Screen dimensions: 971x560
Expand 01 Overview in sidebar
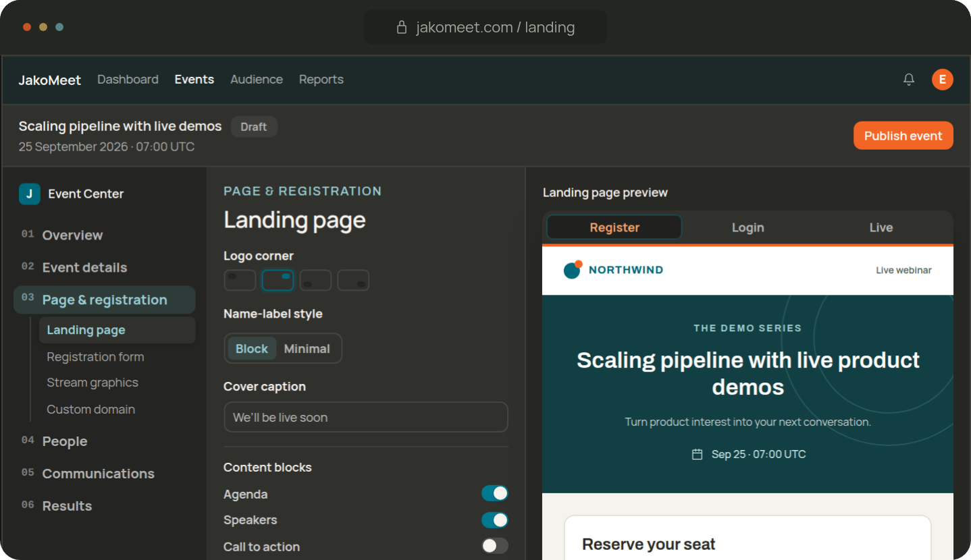pyautogui.click(x=105, y=235)
